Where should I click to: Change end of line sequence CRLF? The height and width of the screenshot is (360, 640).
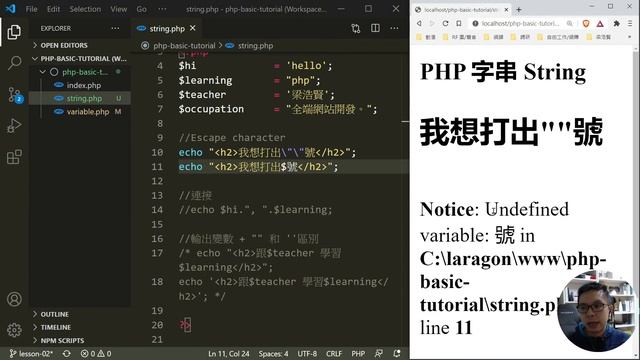pos(334,354)
